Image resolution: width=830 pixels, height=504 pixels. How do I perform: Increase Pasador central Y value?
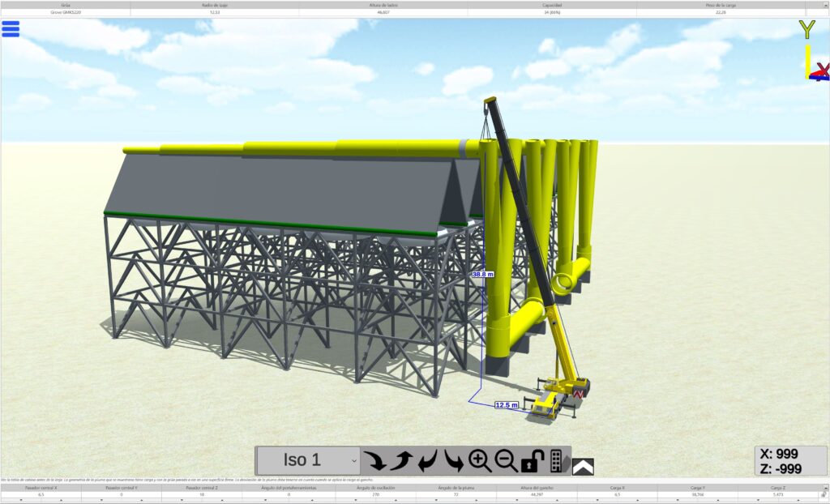[141, 500]
